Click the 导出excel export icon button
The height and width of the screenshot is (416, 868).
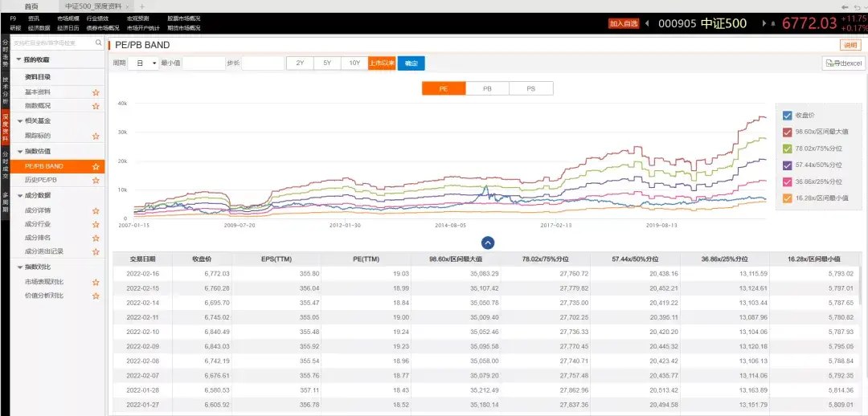842,63
